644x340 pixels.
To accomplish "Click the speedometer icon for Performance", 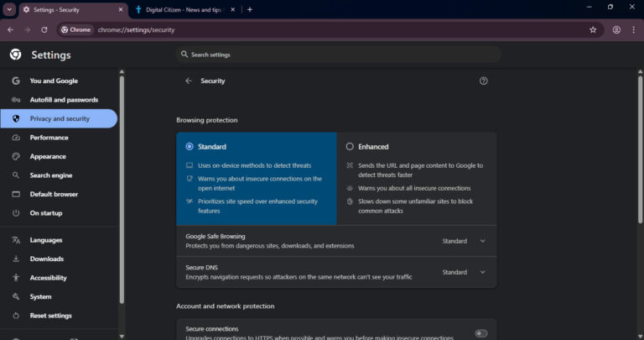I will click(16, 138).
